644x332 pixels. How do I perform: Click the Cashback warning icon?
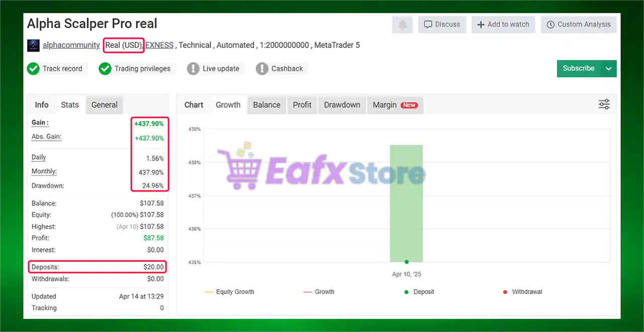pos(262,69)
